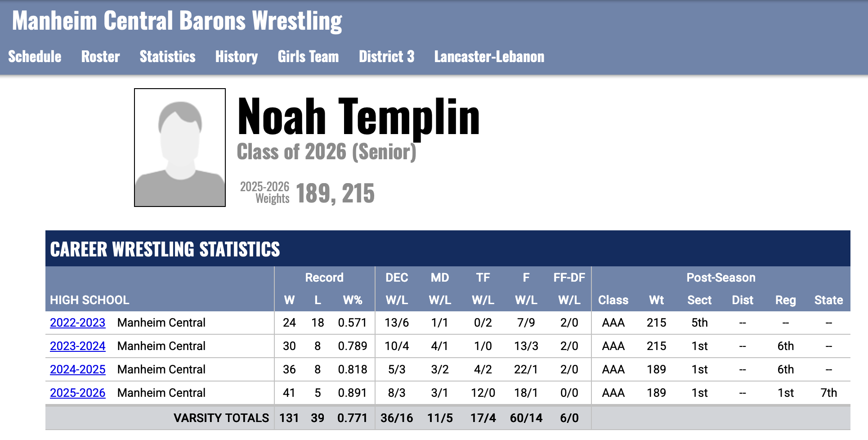
Task: Open the Girls Team page
Action: point(308,57)
